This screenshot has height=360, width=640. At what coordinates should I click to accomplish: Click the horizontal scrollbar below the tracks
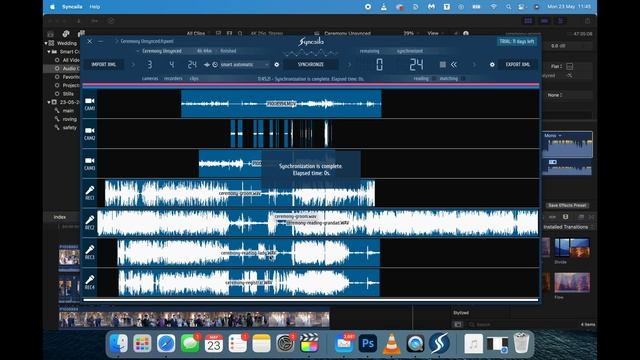tap(311, 300)
